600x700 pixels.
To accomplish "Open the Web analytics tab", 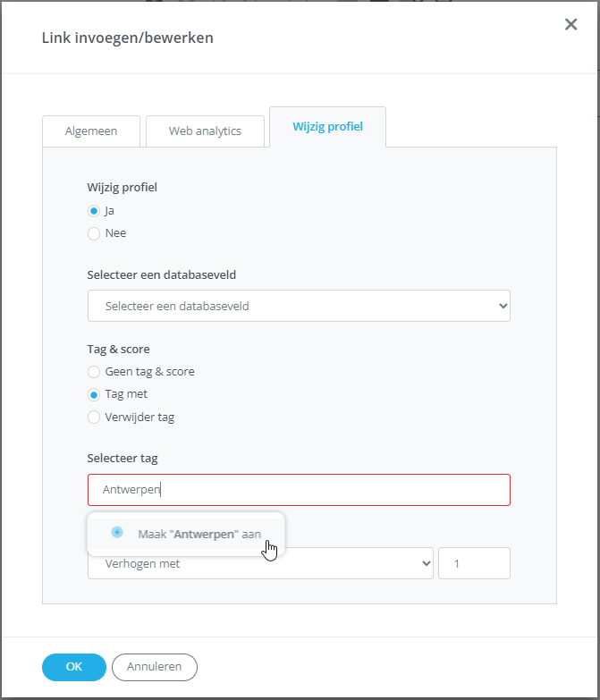I will click(205, 131).
